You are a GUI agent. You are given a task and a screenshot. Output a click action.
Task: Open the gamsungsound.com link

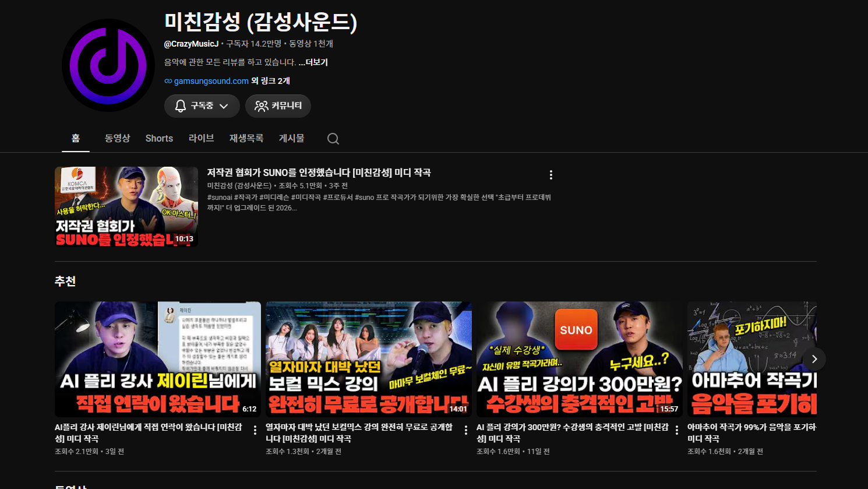[211, 81]
